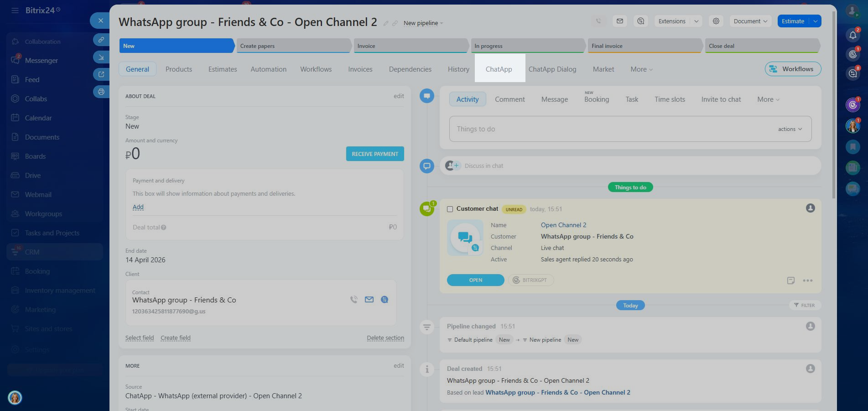Expand the actions dropdown in Things to do
The image size is (868, 411).
(x=790, y=129)
